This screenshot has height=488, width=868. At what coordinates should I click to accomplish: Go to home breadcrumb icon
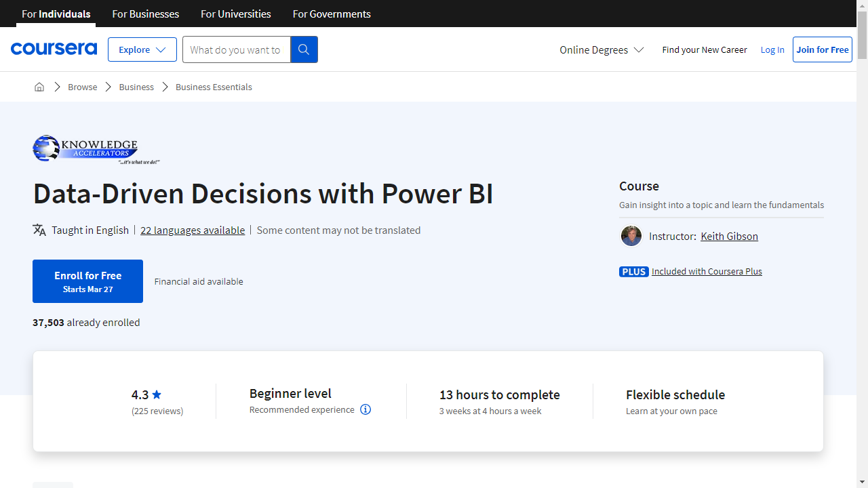39,87
